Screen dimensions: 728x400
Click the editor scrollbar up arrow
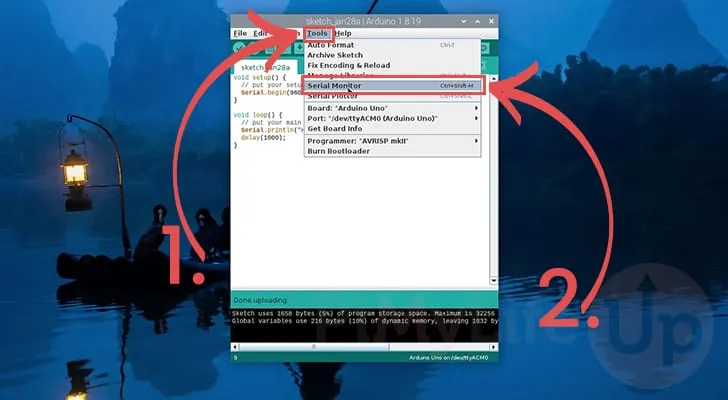(x=494, y=78)
